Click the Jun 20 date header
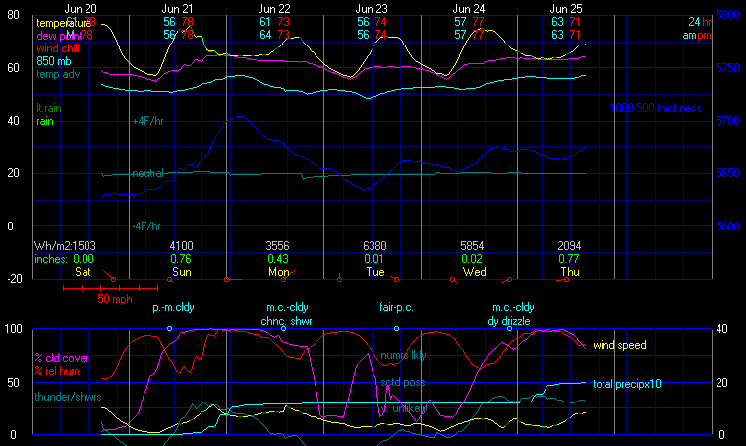746x446 pixels. 80,9
